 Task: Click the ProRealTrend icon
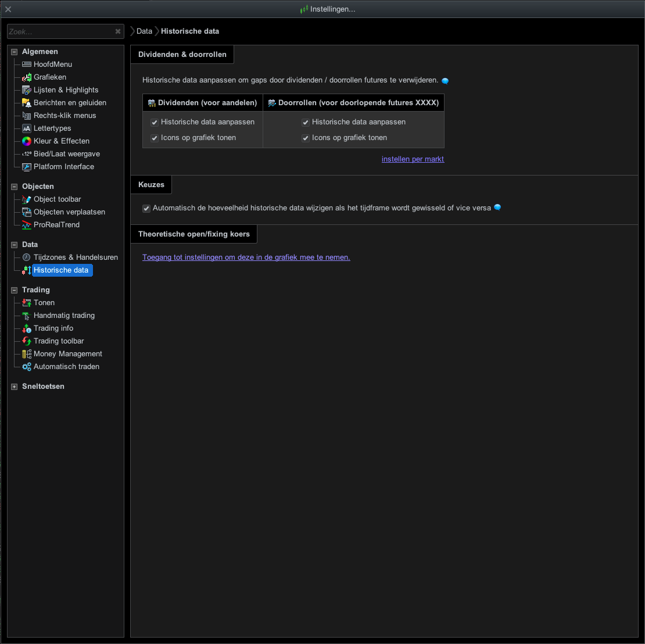click(26, 225)
